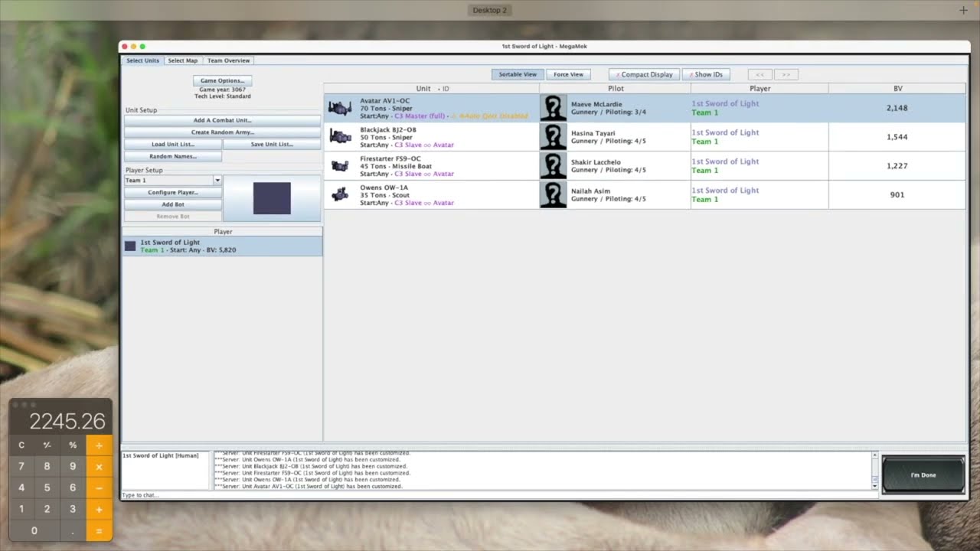Screen dimensions: 980x551
Task: Open Nailah Asim's pilot portrait
Action: [x=553, y=194]
